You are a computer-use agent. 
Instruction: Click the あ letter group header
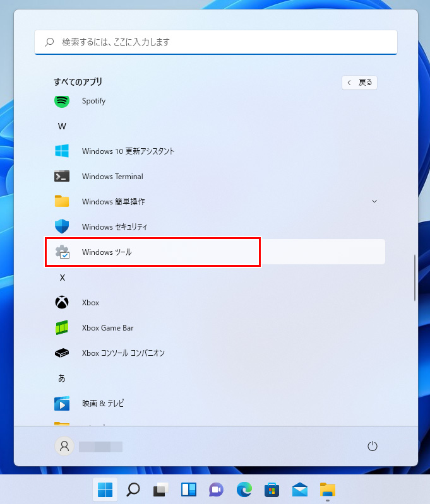62,378
